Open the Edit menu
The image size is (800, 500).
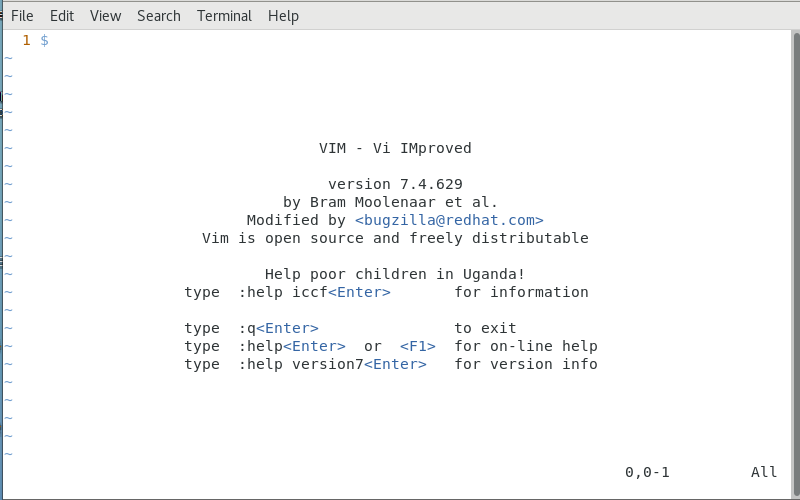click(x=62, y=16)
